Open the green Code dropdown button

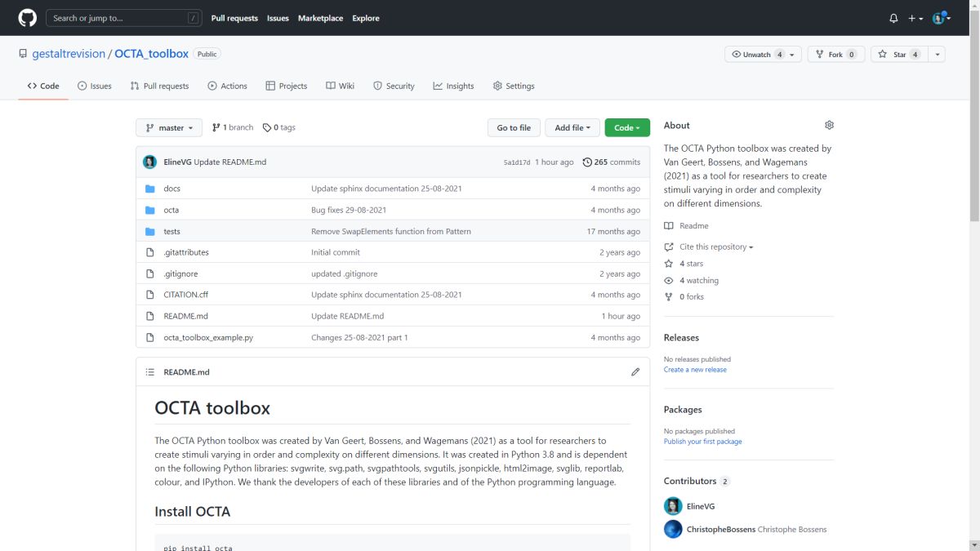tap(627, 127)
